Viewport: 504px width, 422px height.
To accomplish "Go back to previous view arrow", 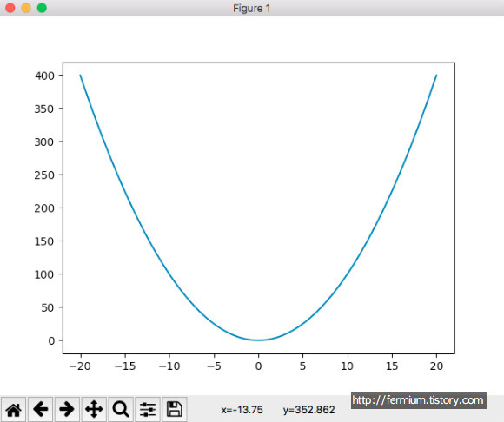I will (x=41, y=409).
